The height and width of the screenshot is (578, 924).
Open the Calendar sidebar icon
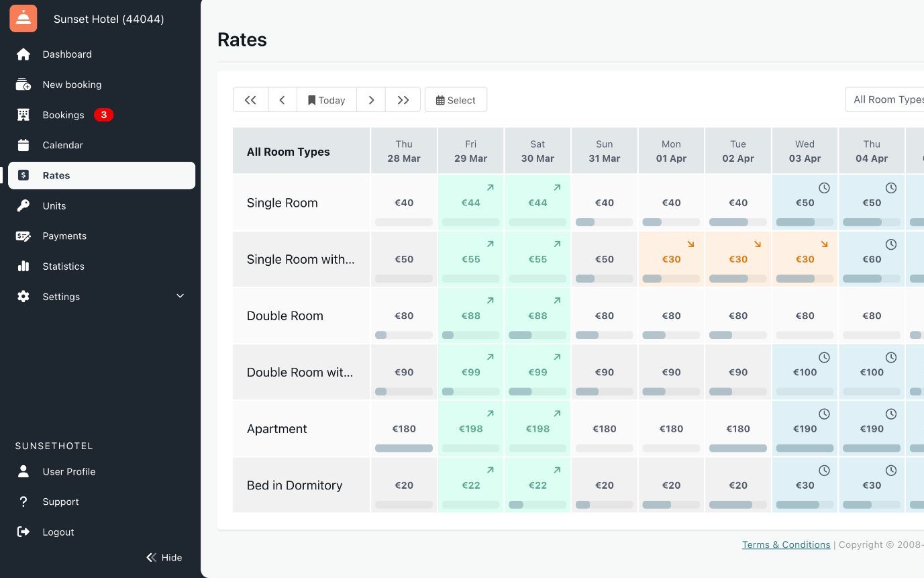(23, 145)
